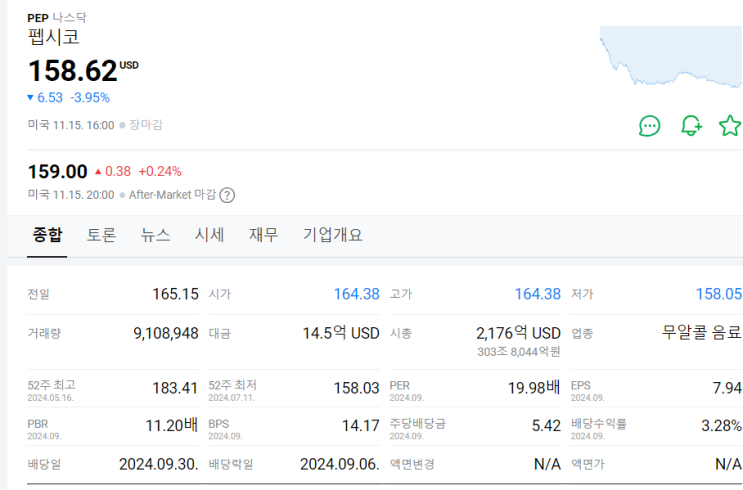Click the PER value 19.98배
743x490 pixels.
click(x=534, y=388)
